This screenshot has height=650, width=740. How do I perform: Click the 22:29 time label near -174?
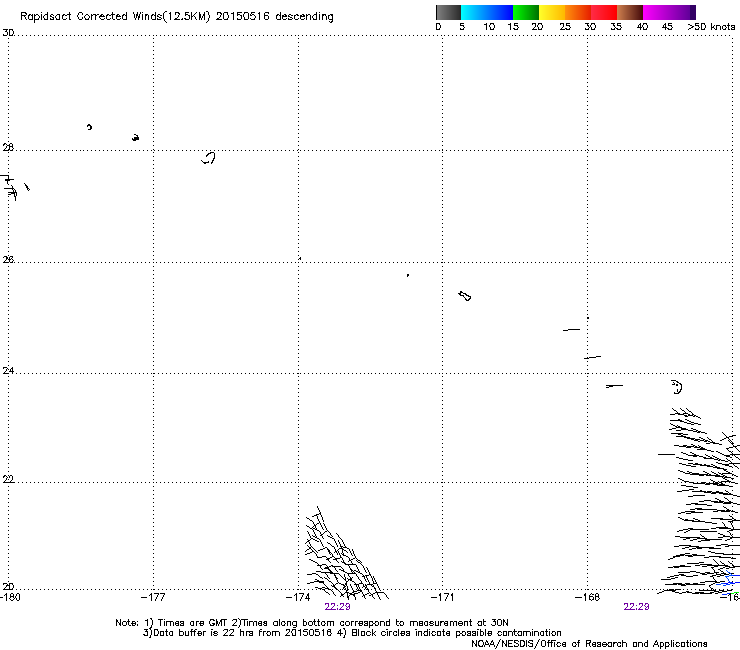[337, 607]
